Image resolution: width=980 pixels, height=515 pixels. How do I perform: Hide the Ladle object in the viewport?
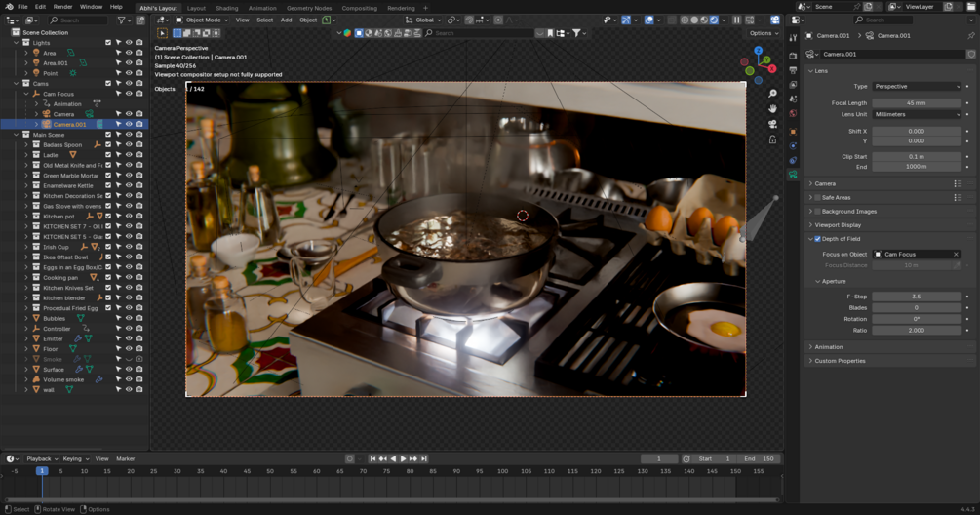tap(129, 155)
